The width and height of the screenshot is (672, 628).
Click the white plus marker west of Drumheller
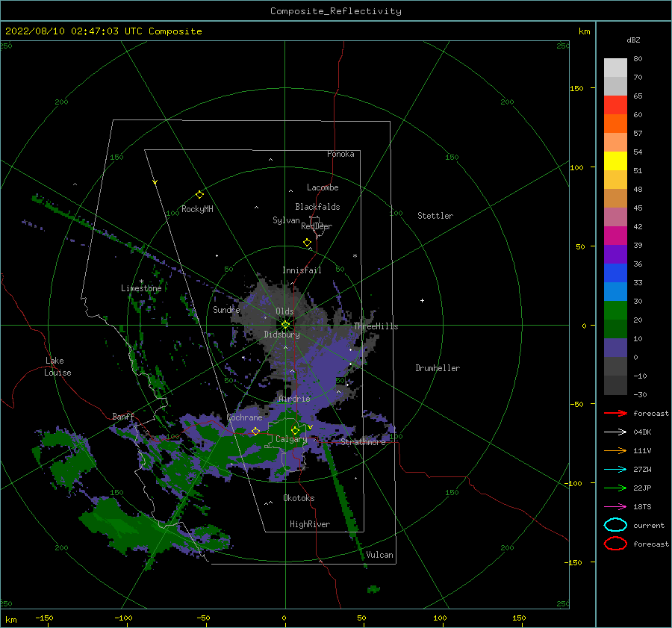[422, 300]
